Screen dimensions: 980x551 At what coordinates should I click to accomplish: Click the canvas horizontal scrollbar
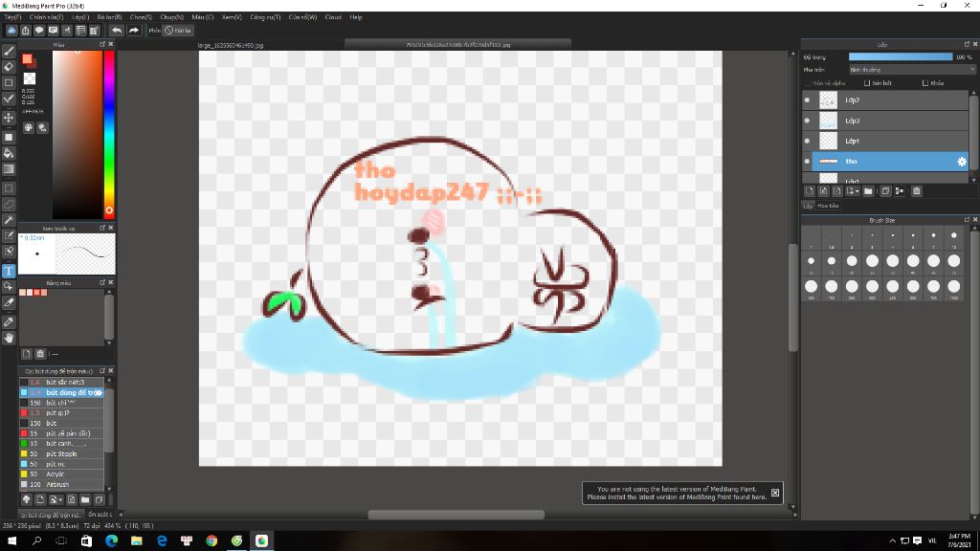tap(456, 515)
